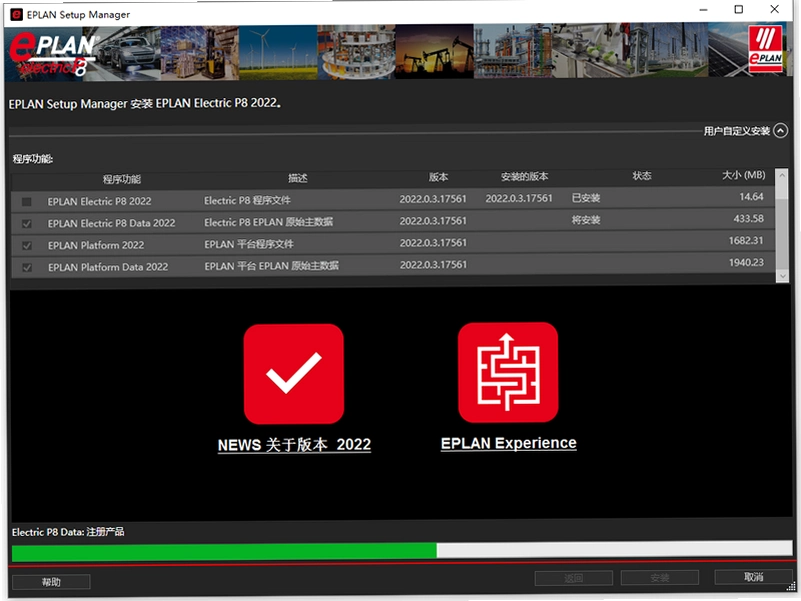Select the EPLAN Electric P8 Data 2022 text

(x=111, y=223)
